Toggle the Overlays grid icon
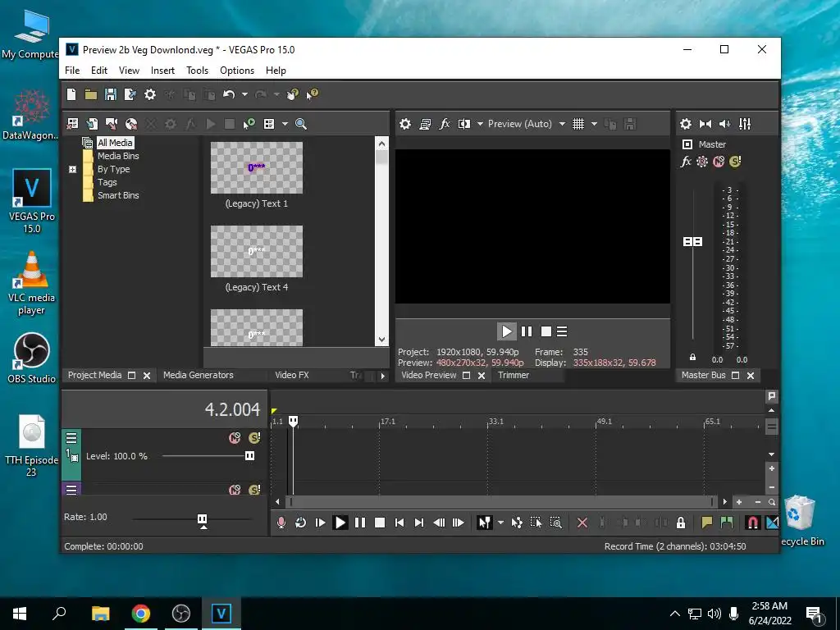Image resolution: width=840 pixels, height=630 pixels. [578, 124]
